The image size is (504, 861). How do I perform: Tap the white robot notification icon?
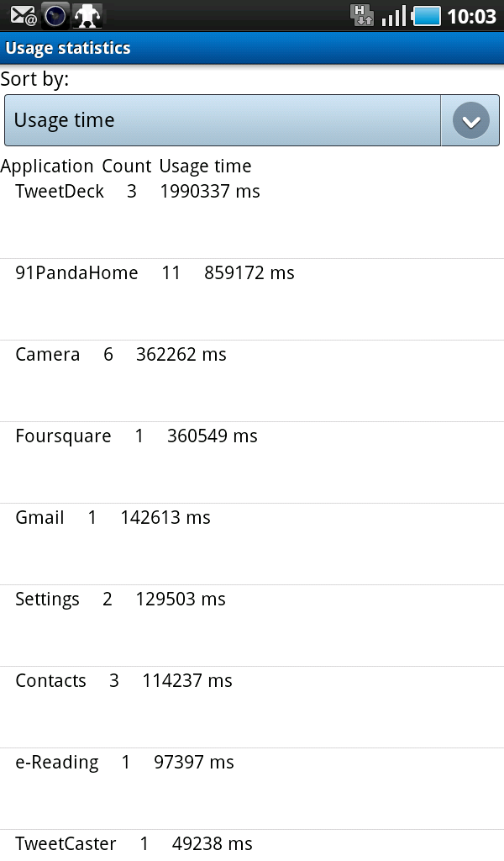[x=87, y=15]
